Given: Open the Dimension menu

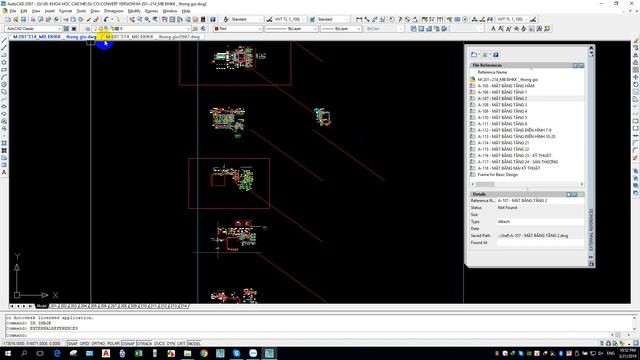Looking at the screenshot, I should (x=113, y=11).
